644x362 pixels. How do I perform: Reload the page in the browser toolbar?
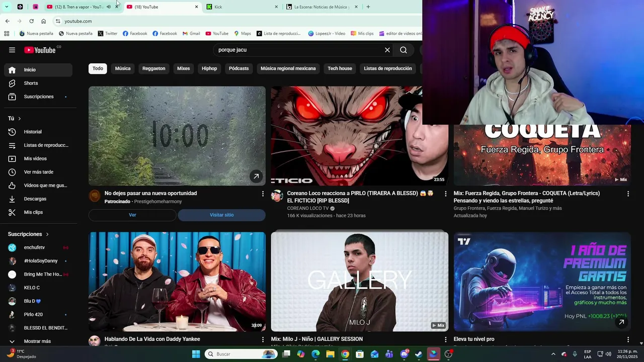(x=31, y=21)
